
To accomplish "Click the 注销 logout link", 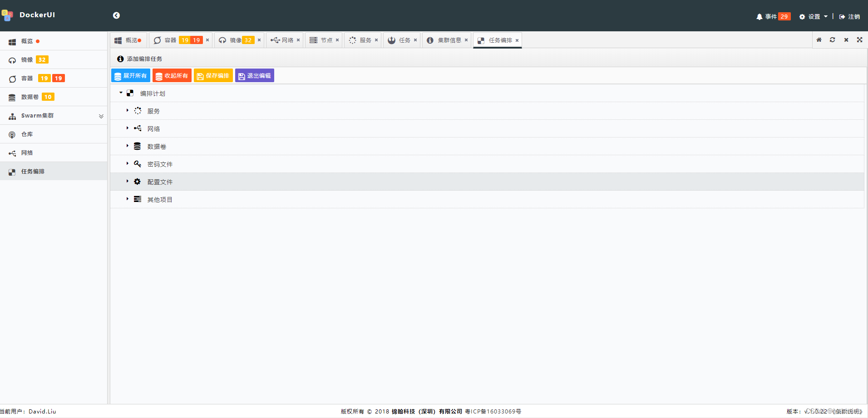I will tap(849, 17).
